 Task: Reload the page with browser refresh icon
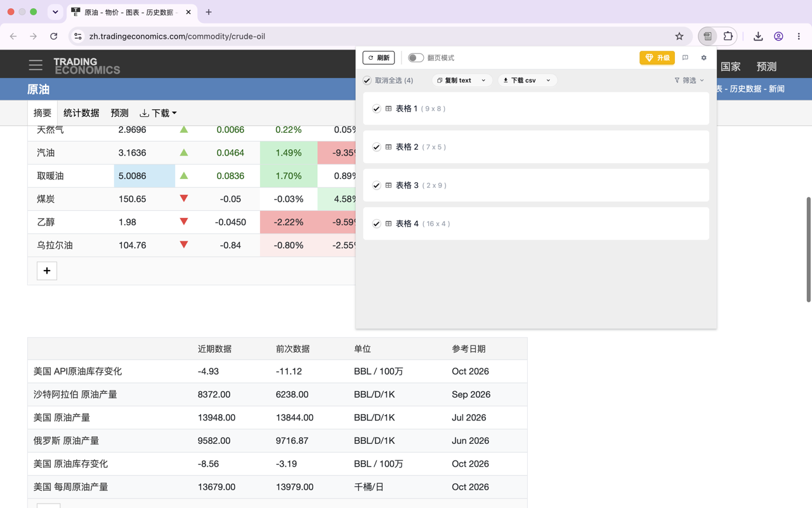tap(54, 36)
